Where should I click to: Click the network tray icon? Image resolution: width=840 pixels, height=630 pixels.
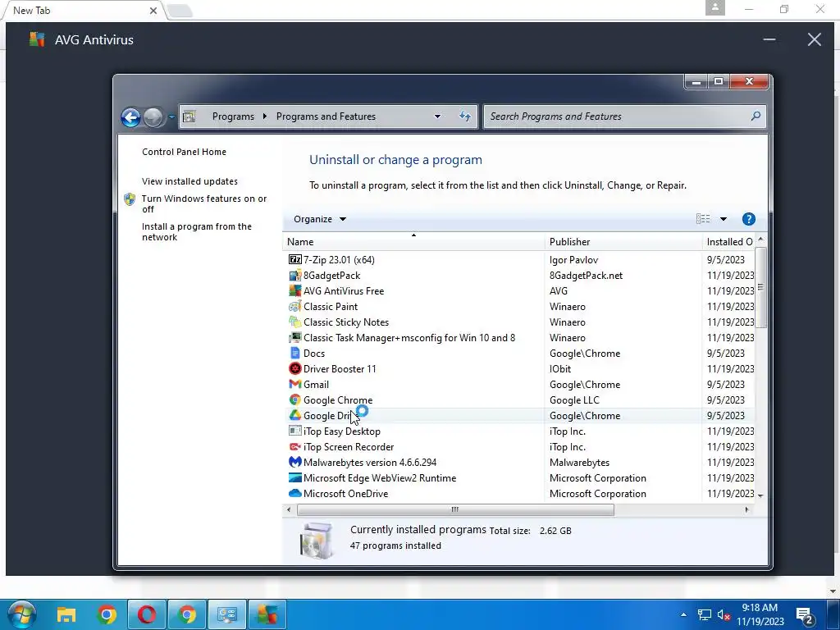[x=704, y=615]
